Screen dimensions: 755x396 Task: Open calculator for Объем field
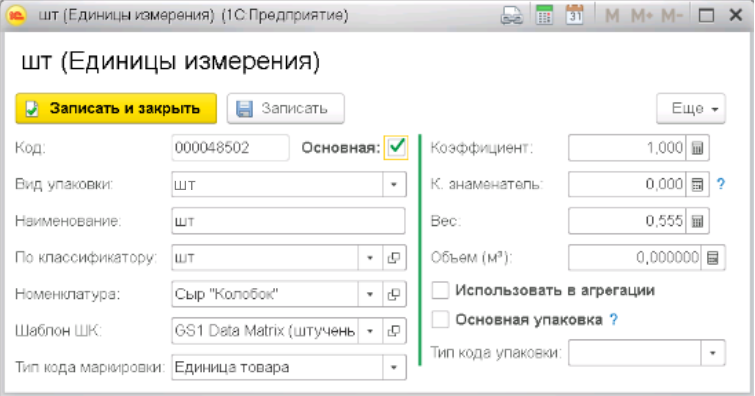pyautogui.click(x=713, y=258)
